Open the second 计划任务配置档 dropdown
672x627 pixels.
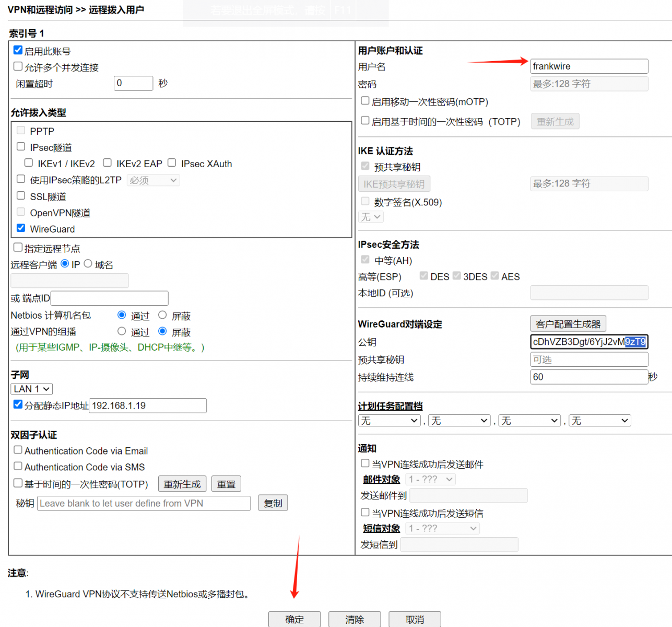pos(459,421)
